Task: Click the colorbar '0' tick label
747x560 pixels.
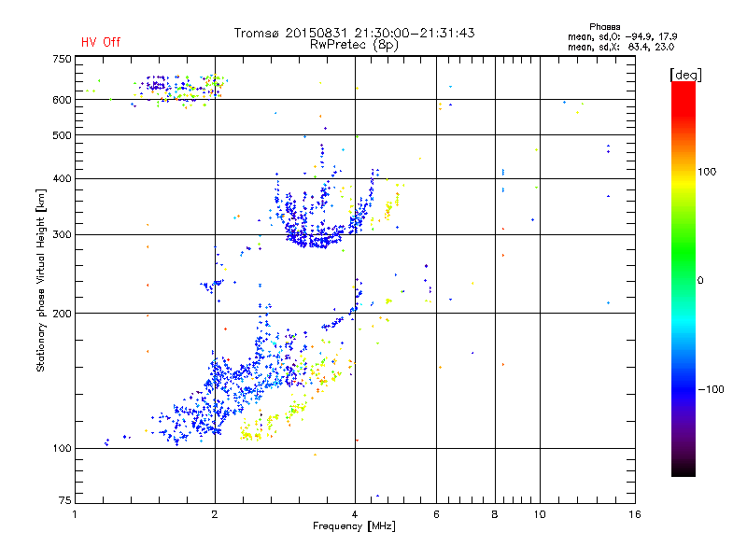Action: pos(699,281)
